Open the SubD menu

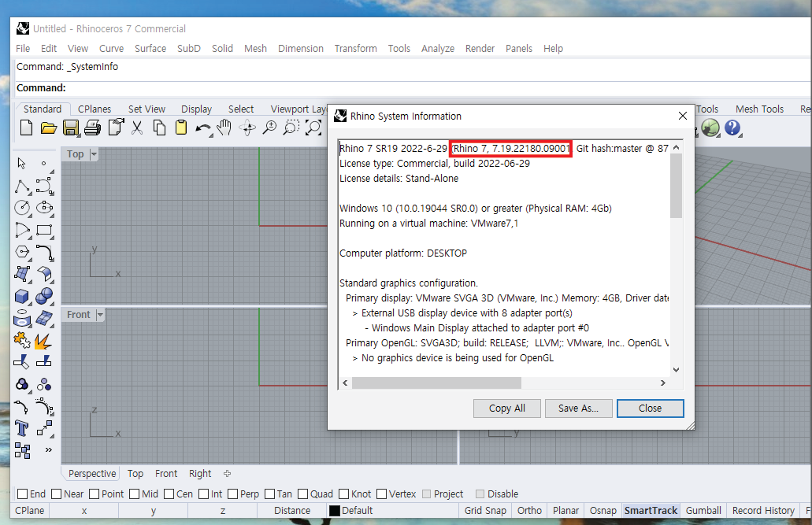(188, 48)
